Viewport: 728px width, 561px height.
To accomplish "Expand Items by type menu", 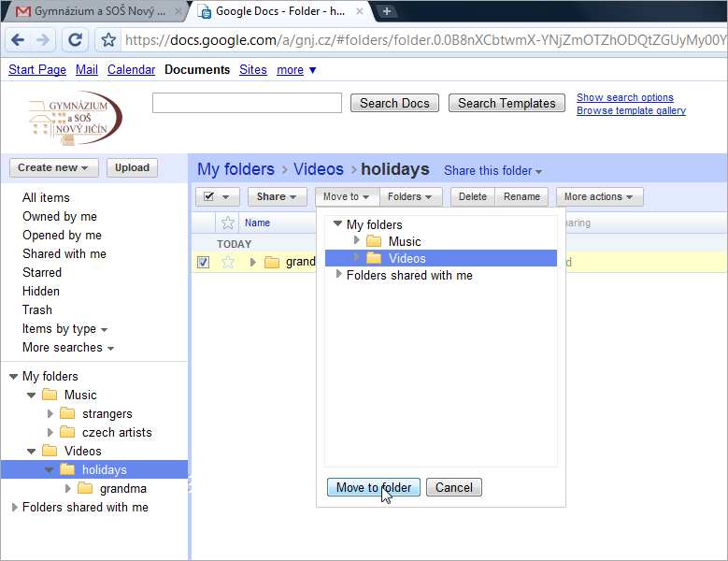I will click(64, 329).
